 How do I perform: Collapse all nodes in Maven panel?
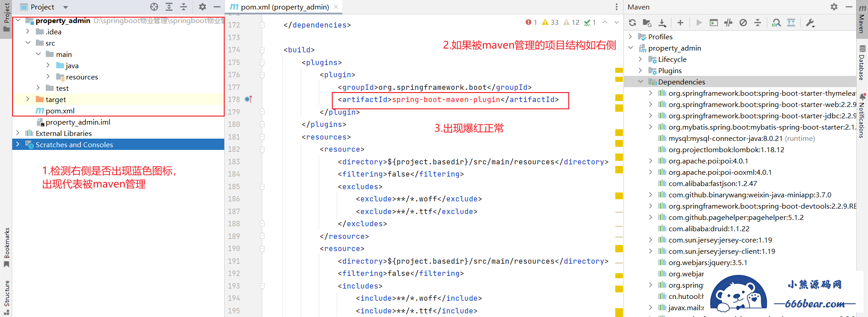(x=758, y=23)
